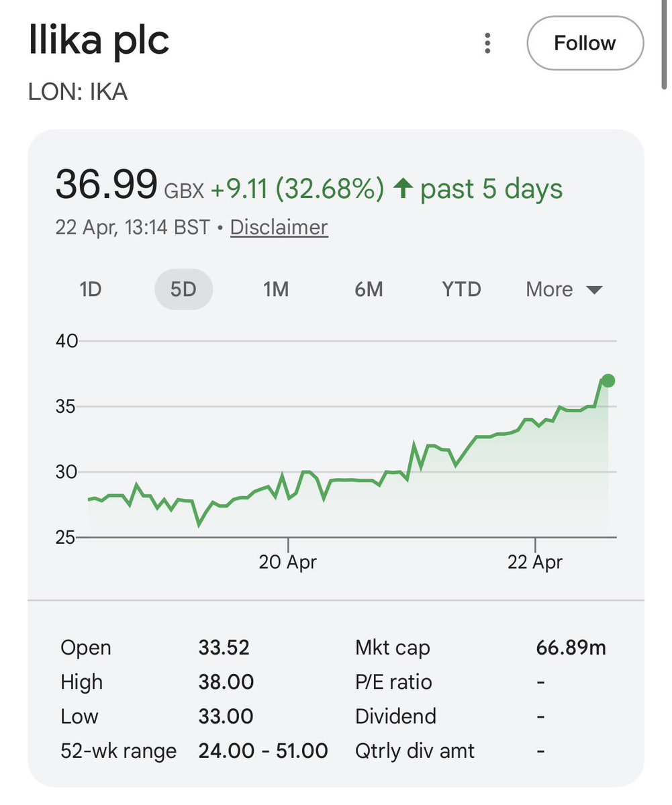672x805 pixels.
Task: Click the green up arrow icon
Action: point(403,188)
